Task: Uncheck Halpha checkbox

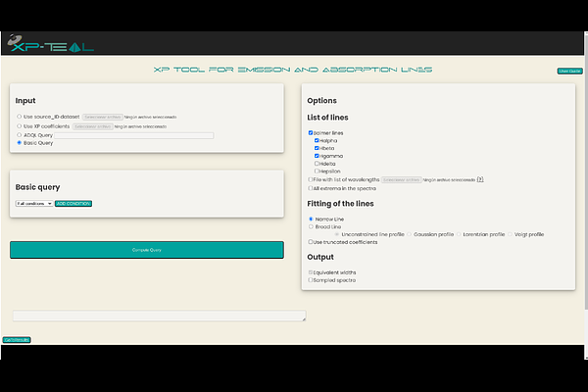Action: point(317,140)
